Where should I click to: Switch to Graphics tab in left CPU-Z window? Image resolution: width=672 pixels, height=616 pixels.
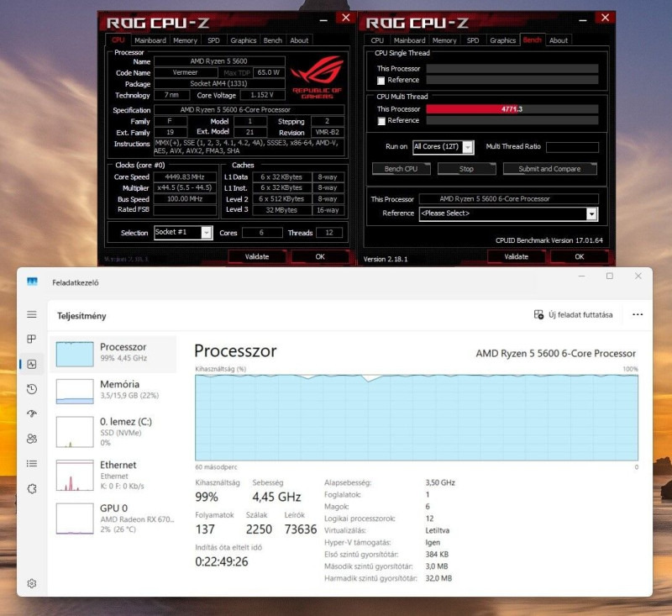pos(243,40)
